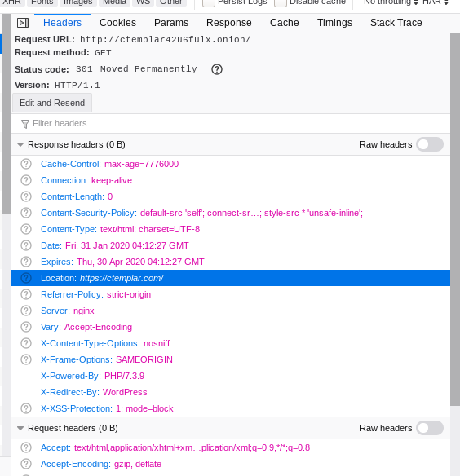460x476 pixels.
Task: Collapse the Response headers section
Action: (20, 144)
